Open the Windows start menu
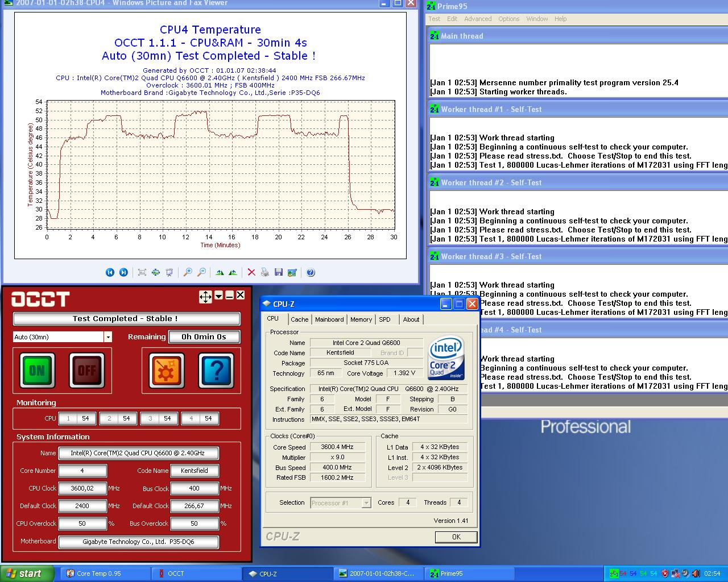728x582 pixels. (x=27, y=573)
